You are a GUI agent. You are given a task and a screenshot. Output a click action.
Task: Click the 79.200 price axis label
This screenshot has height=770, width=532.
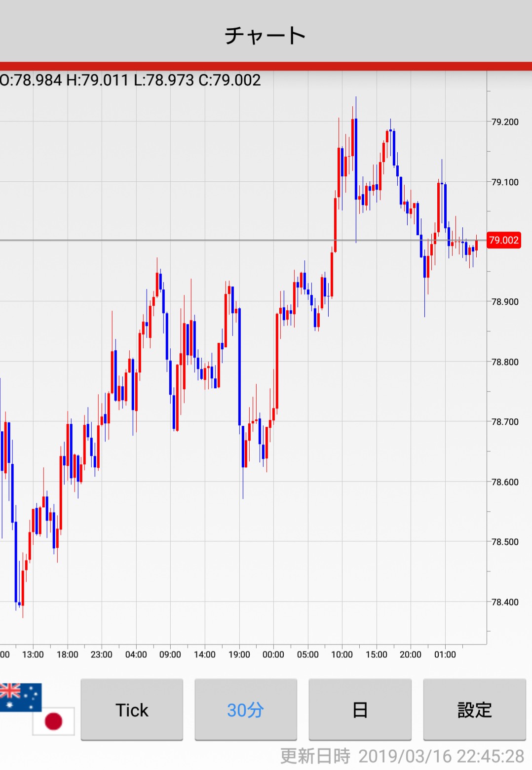pos(505,122)
